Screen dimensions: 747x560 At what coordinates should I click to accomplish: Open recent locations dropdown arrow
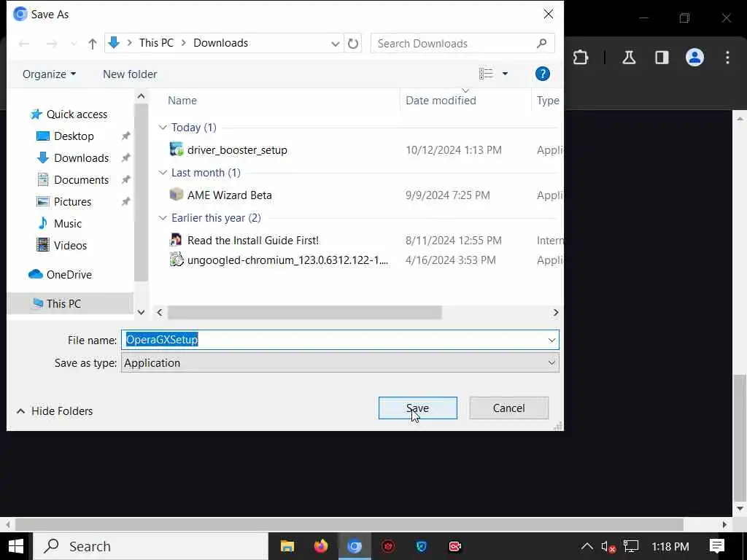74,44
